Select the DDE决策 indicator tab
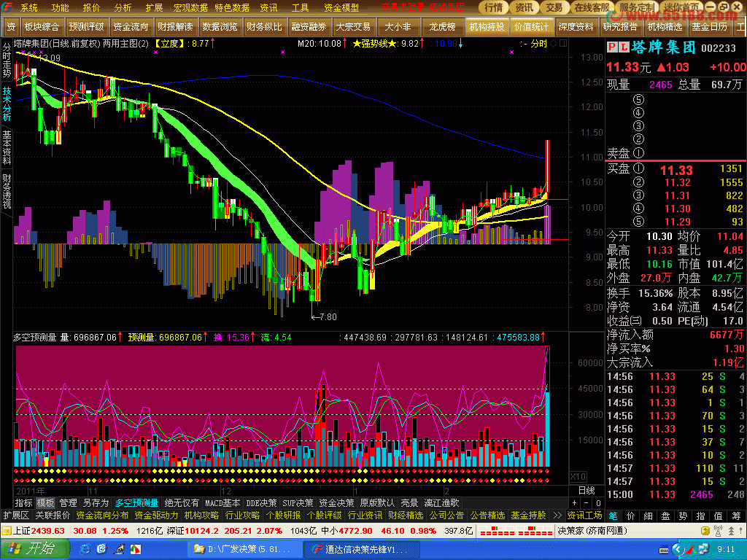 261,503
